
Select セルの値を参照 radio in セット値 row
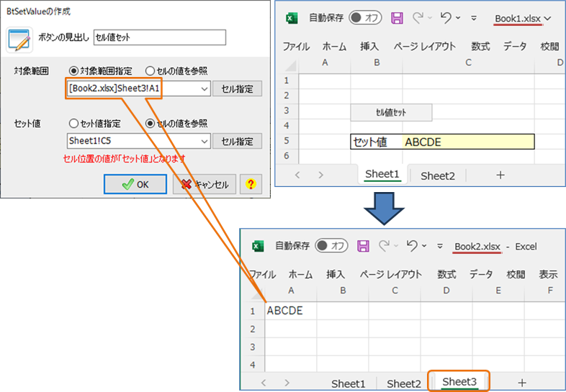[150, 124]
